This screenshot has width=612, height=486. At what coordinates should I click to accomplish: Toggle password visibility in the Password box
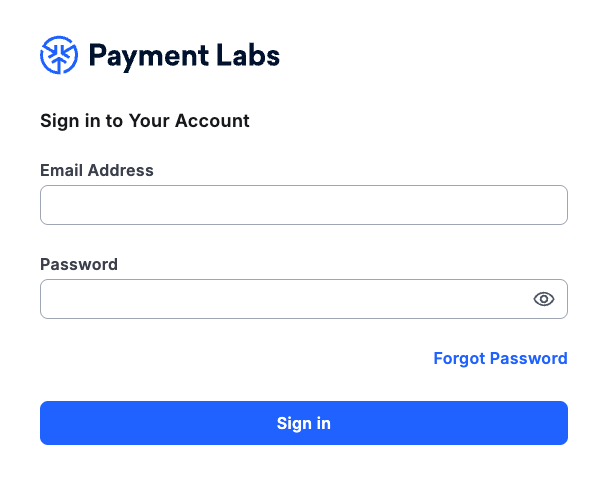pyautogui.click(x=544, y=299)
